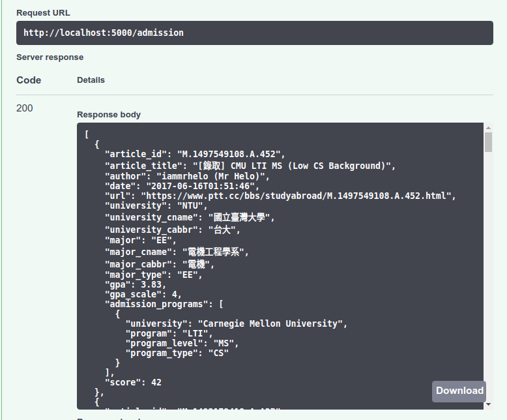Click the Carnegie Mellon University value
This screenshot has width=507, height=420.
pos(270,324)
